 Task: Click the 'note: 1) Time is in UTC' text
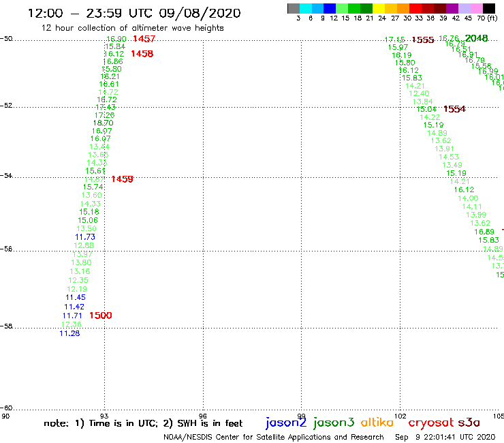click(x=101, y=423)
